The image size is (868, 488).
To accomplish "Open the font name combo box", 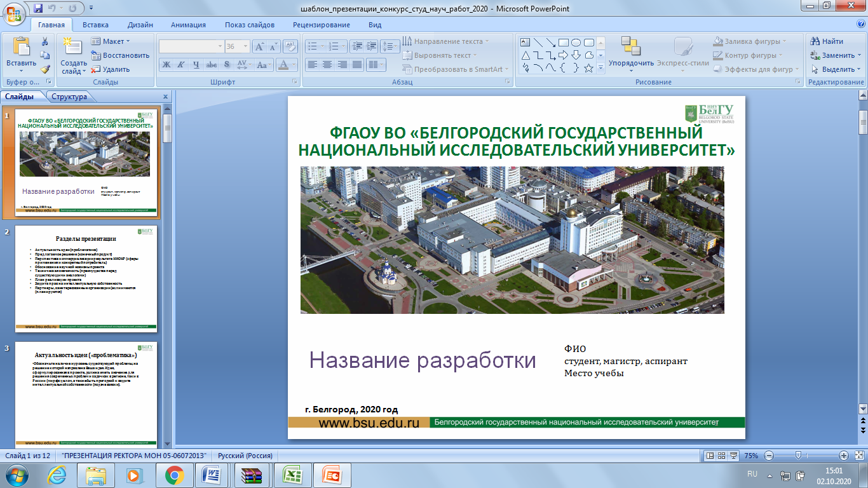I will tap(191, 46).
